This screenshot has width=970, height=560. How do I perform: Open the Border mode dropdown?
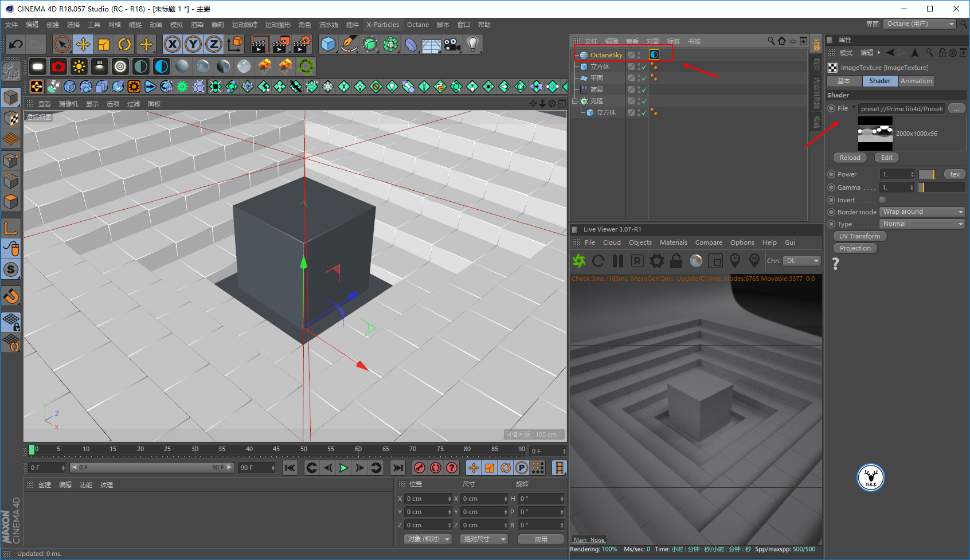coord(922,212)
